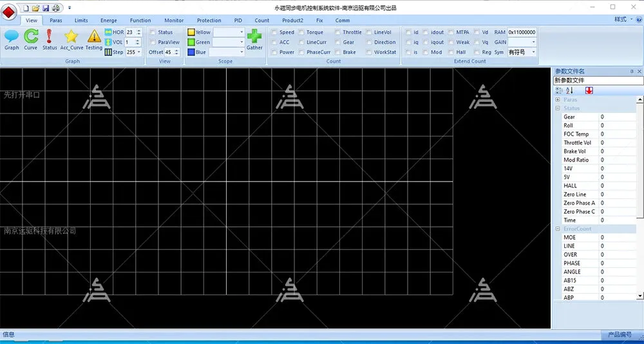Click the Step bars icon
644x344 pixels.
[x=108, y=52]
